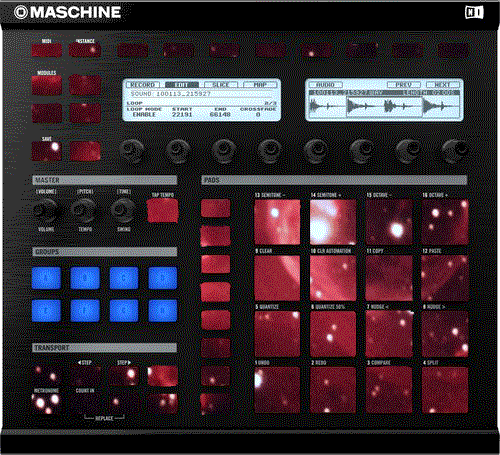Toggle the Count In transport button
The image size is (500, 455).
pos(85,404)
